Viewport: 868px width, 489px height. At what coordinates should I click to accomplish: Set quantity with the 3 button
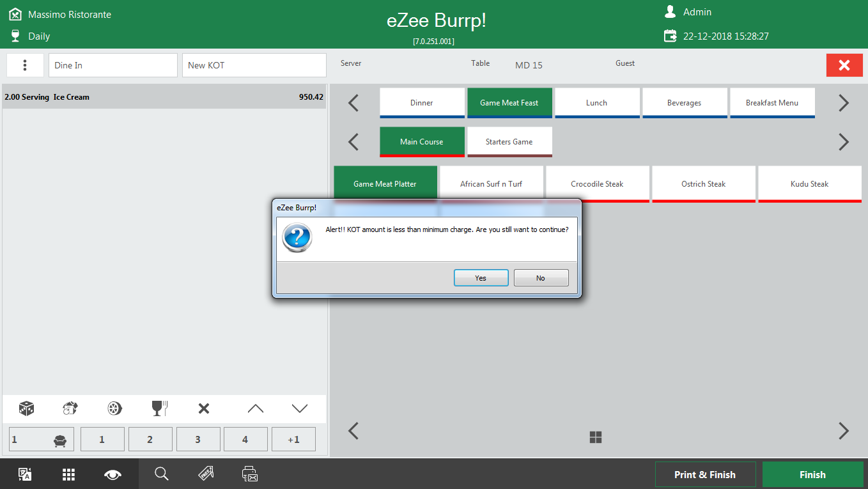(198, 440)
